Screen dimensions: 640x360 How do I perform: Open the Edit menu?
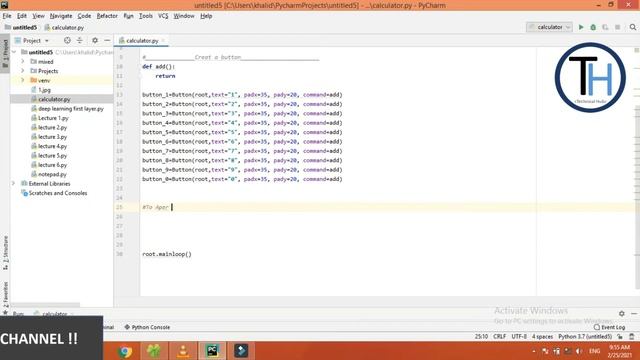[22, 16]
